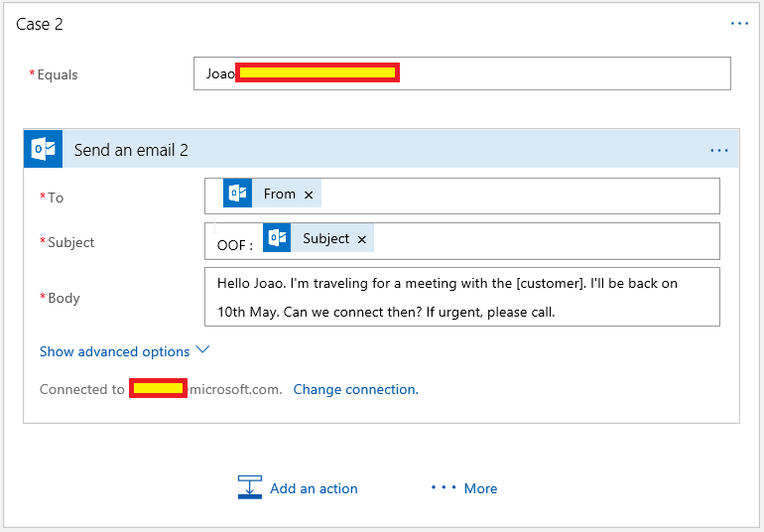The image size is (764, 532).
Task: Click the three dots beside More
Action: click(x=443, y=488)
